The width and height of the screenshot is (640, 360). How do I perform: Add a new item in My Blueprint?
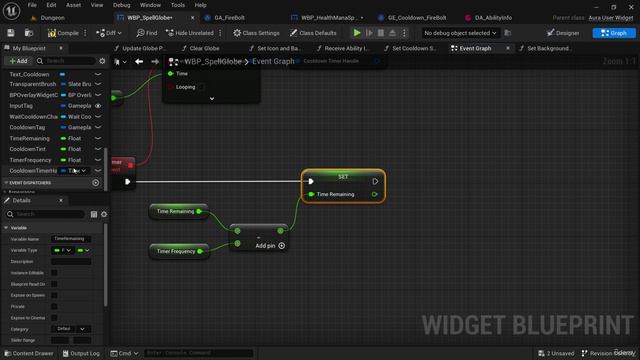[18, 61]
